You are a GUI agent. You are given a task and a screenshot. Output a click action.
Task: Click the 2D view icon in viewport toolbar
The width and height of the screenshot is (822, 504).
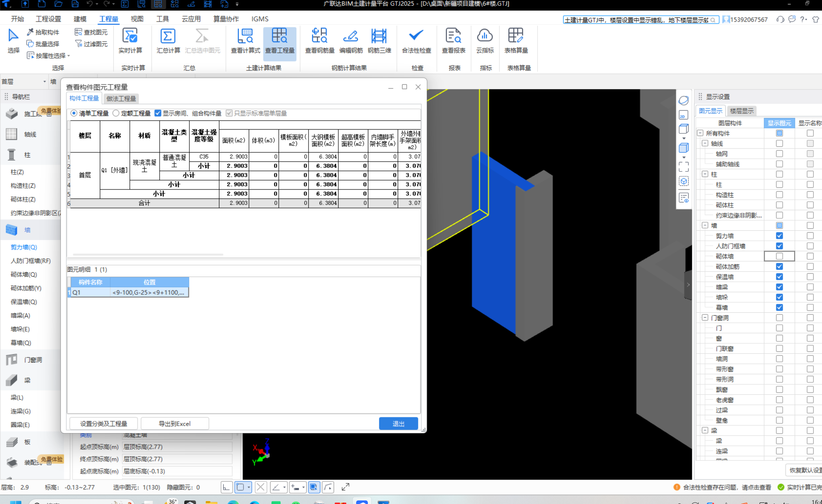(x=683, y=115)
